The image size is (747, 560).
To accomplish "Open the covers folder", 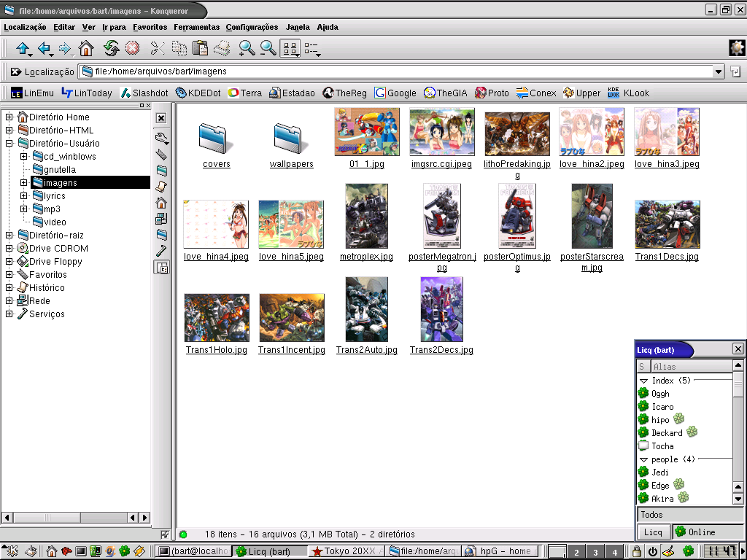I will point(216,145).
